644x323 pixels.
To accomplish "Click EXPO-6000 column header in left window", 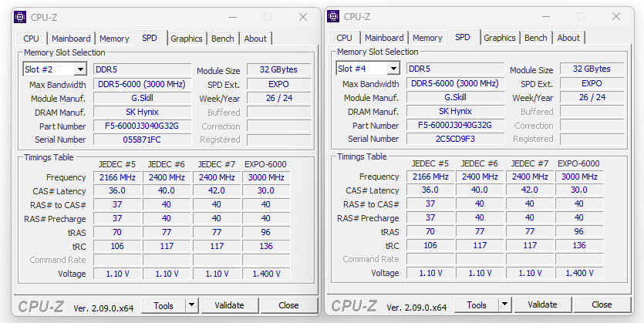I will (x=265, y=164).
